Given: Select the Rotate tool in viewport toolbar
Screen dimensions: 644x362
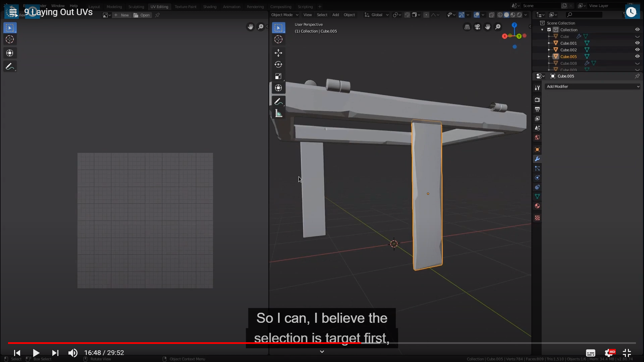Looking at the screenshot, I should (x=278, y=65).
